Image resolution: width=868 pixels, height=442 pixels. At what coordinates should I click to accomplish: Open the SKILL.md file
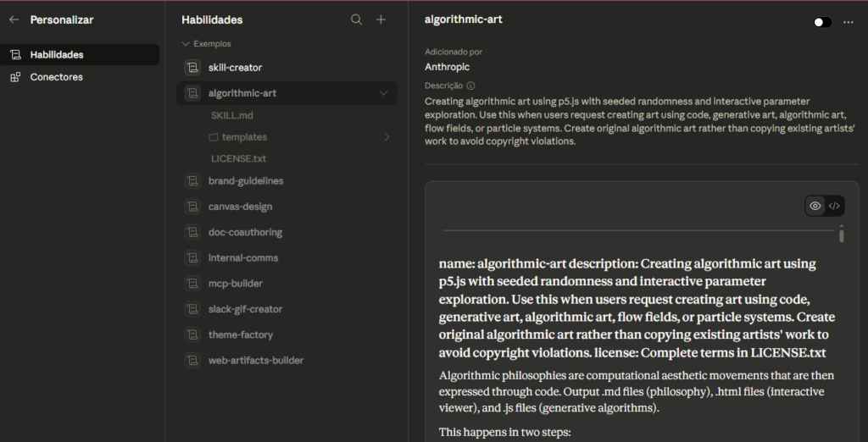tap(232, 116)
